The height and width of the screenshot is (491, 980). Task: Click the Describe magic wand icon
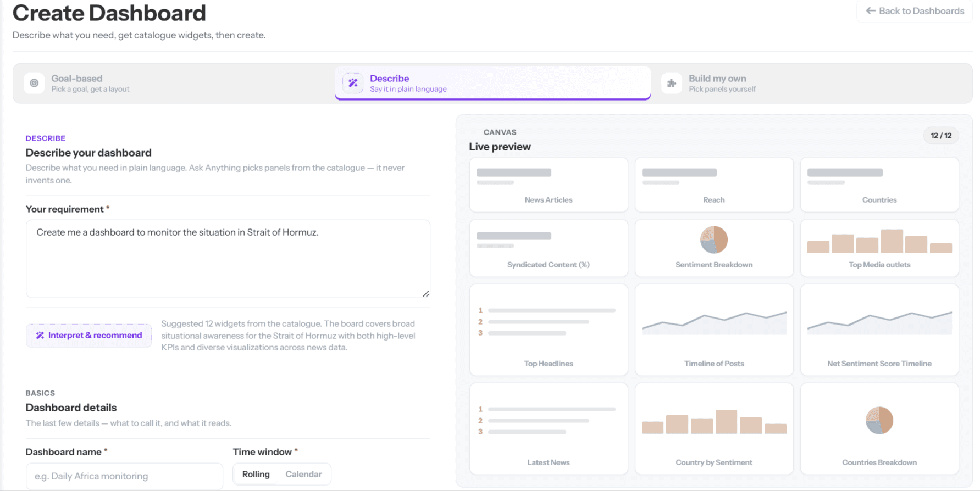[353, 83]
